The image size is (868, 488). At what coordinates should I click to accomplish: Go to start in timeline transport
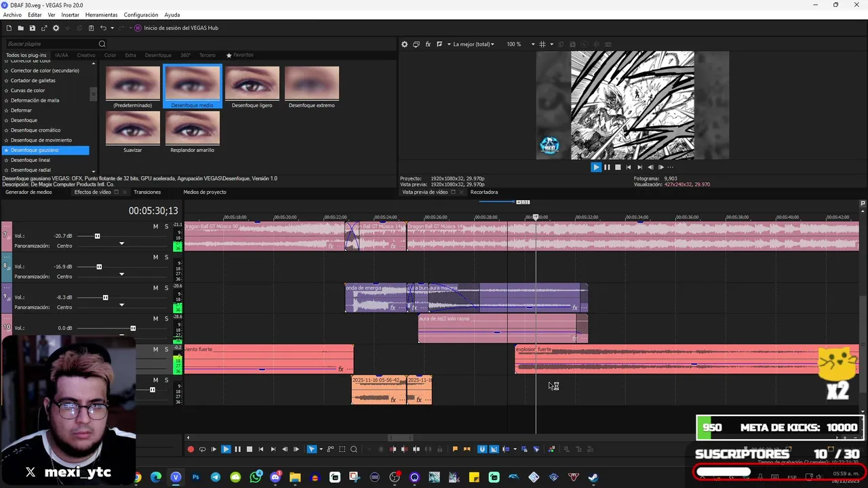(x=261, y=449)
